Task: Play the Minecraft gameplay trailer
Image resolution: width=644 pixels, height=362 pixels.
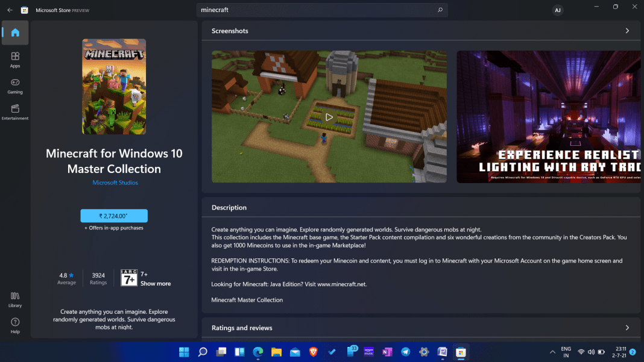Action: click(329, 116)
